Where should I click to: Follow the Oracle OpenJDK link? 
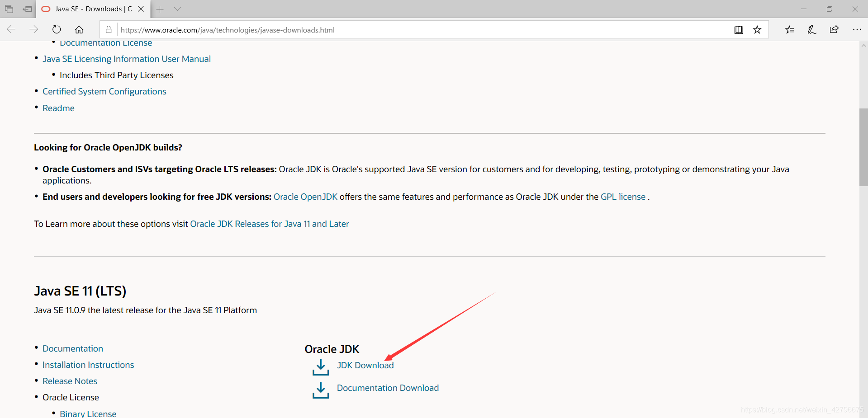click(x=305, y=197)
